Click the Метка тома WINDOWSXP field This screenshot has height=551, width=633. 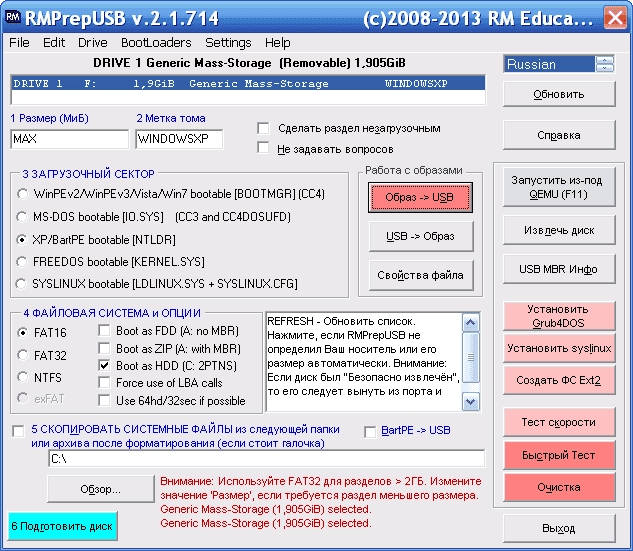[179, 139]
